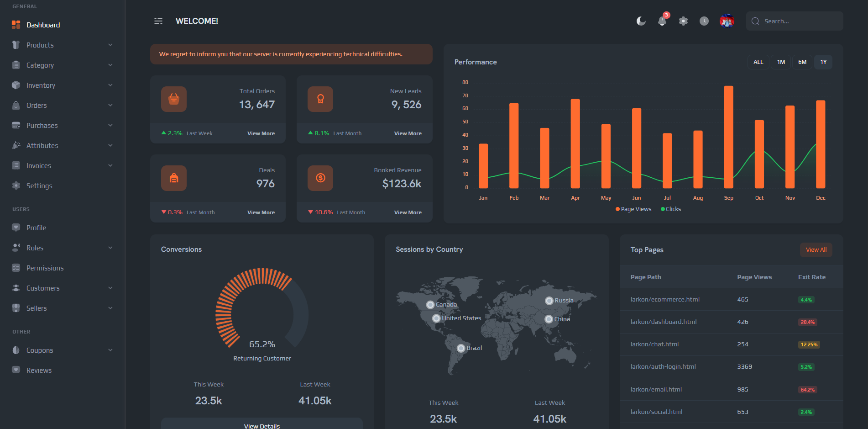Expand the Sellers submenu chevron
Image resolution: width=868 pixels, height=429 pixels.
[x=110, y=308]
